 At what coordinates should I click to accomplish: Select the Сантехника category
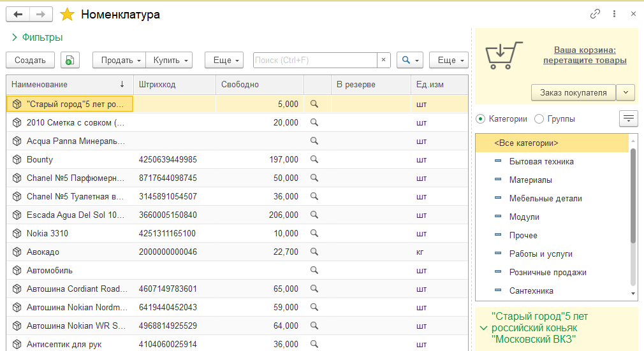[531, 290]
